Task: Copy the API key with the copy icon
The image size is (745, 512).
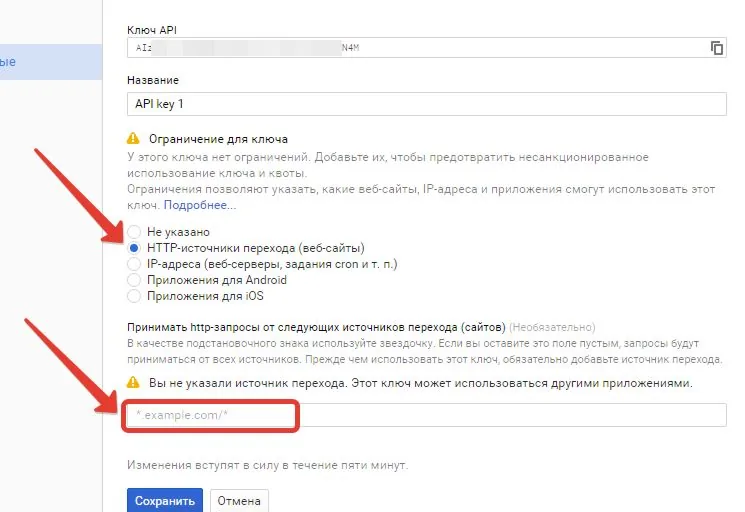Action: point(716,48)
